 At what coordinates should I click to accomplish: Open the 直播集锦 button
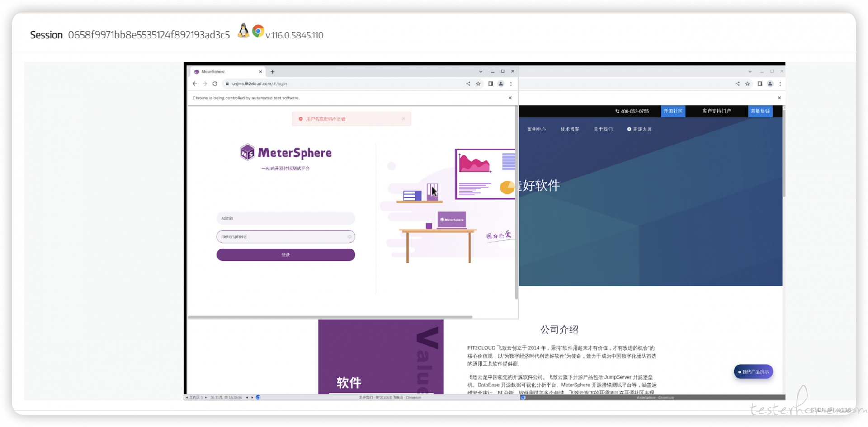coord(760,111)
